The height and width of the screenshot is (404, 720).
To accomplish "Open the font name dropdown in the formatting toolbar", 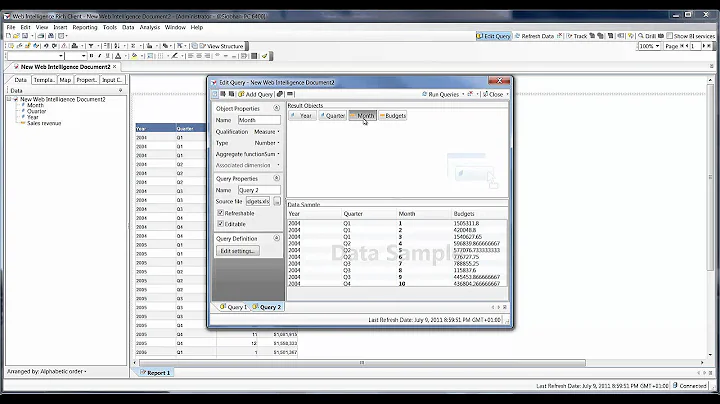I will [61, 56].
